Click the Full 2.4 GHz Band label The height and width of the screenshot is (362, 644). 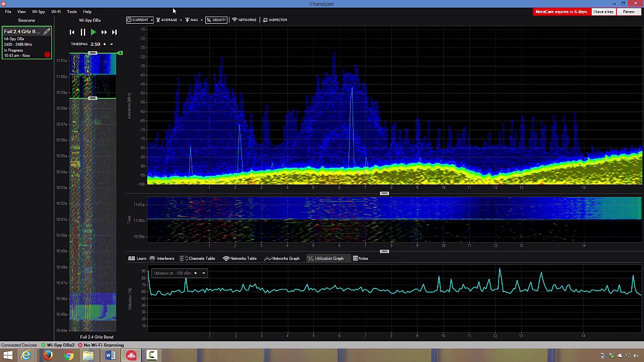pos(97,337)
